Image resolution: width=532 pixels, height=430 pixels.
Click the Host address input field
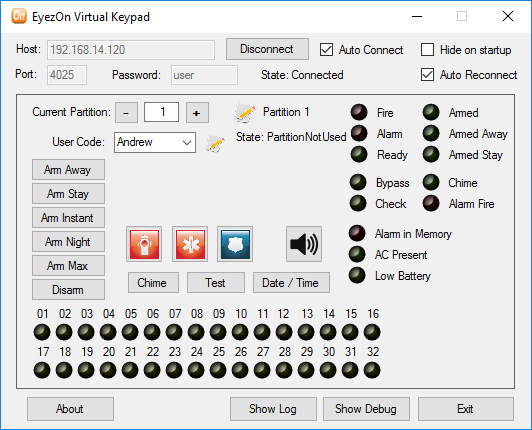click(x=131, y=50)
